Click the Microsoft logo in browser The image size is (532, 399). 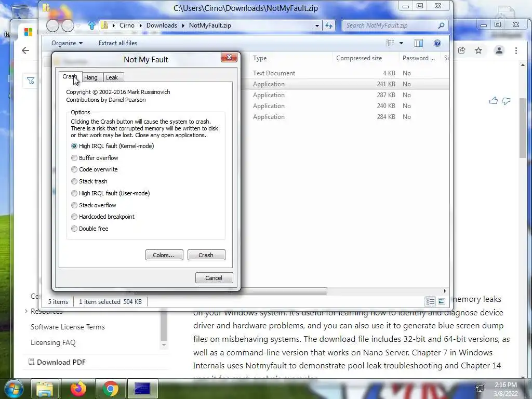pos(29,32)
